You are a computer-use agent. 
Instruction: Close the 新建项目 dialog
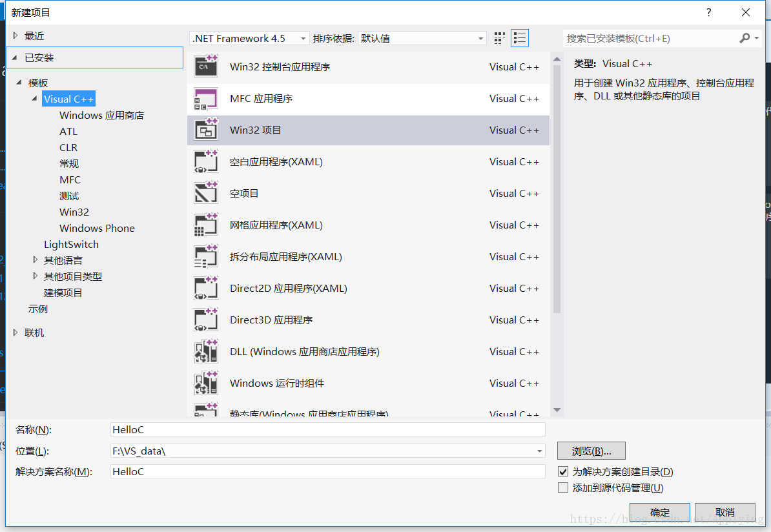(745, 12)
